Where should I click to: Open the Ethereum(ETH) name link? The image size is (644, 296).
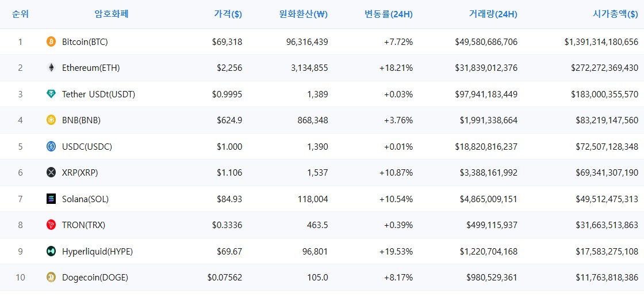(x=91, y=68)
